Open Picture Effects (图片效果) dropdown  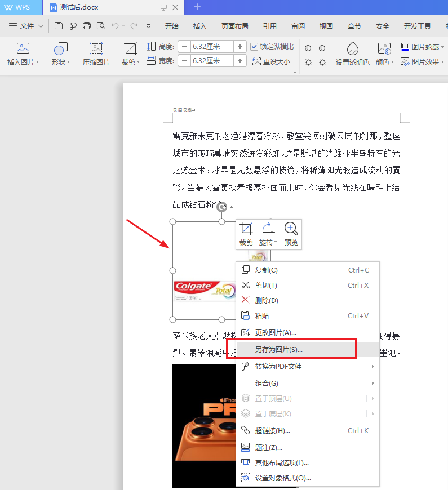[423, 61]
